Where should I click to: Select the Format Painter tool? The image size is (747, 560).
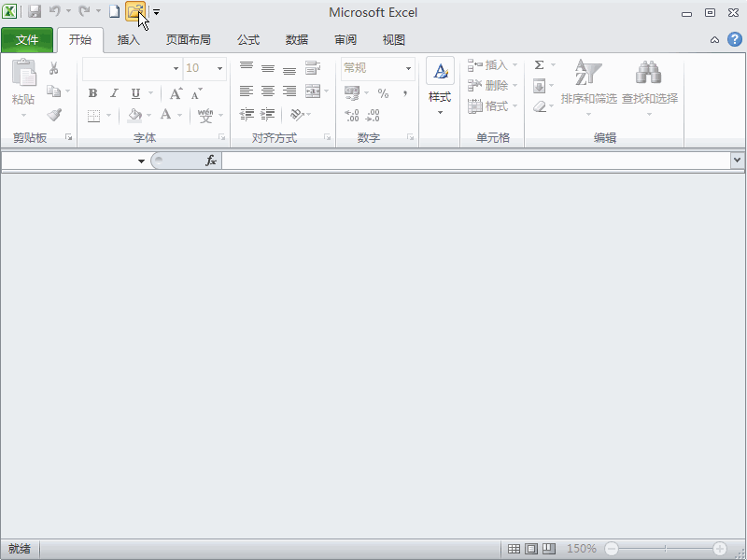(x=53, y=116)
